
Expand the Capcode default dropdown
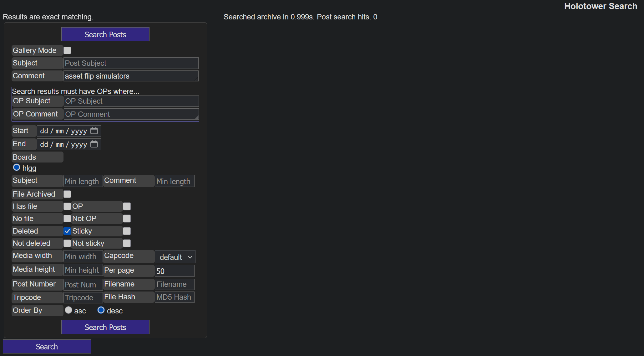[x=175, y=257]
